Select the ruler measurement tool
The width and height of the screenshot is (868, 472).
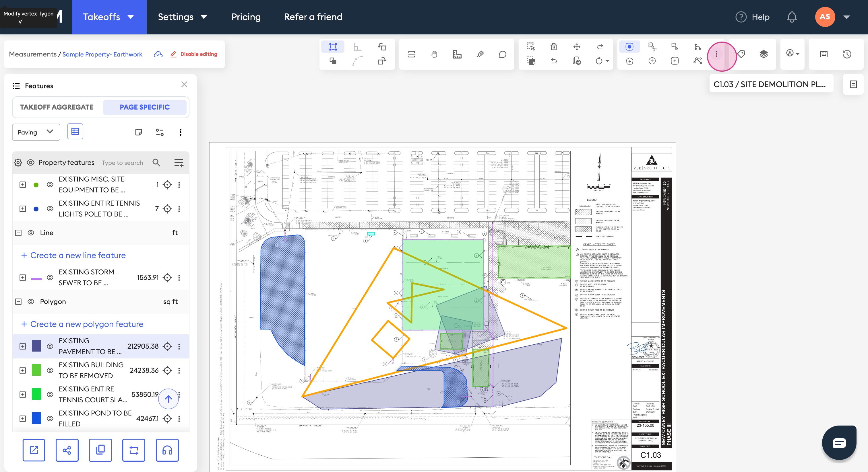tap(457, 54)
